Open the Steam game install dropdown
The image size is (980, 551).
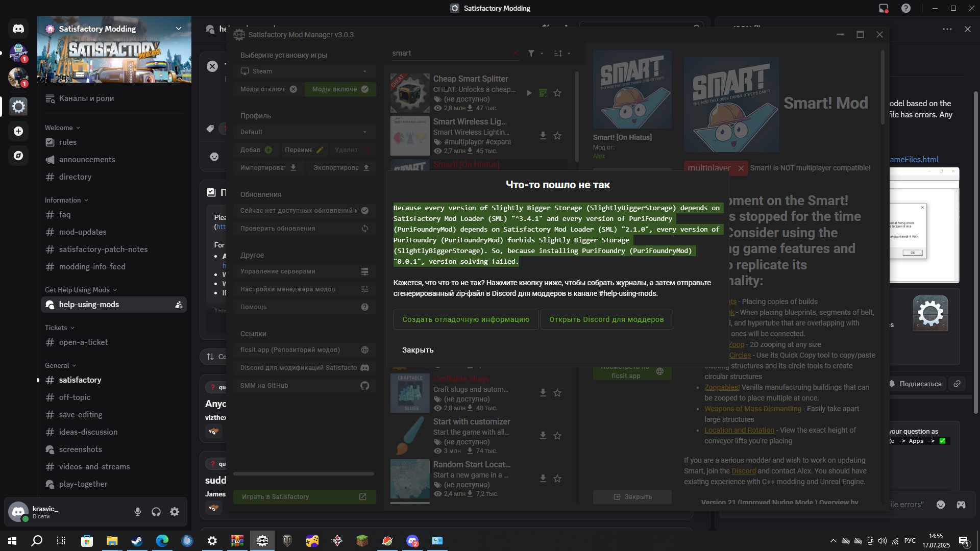305,71
